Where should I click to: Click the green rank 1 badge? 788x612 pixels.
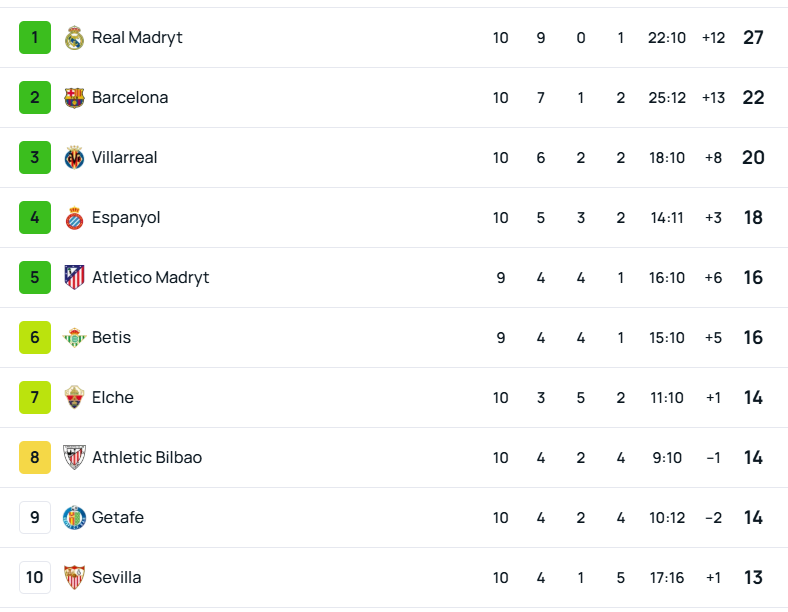tap(35, 38)
